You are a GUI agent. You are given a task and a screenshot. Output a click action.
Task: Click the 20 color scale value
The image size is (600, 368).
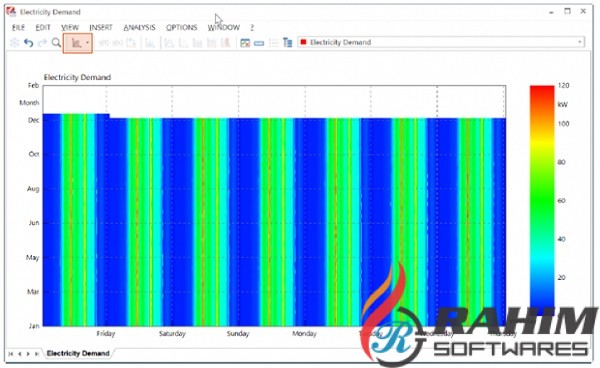561,277
